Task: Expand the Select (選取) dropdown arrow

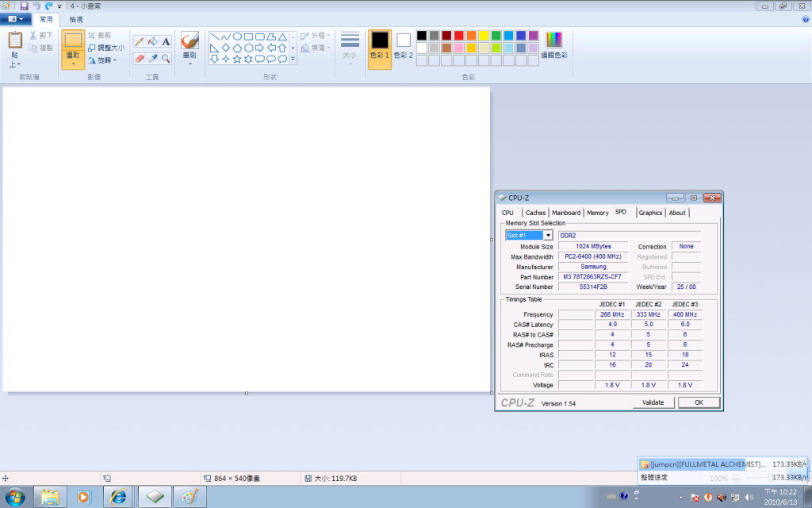Action: tap(73, 63)
